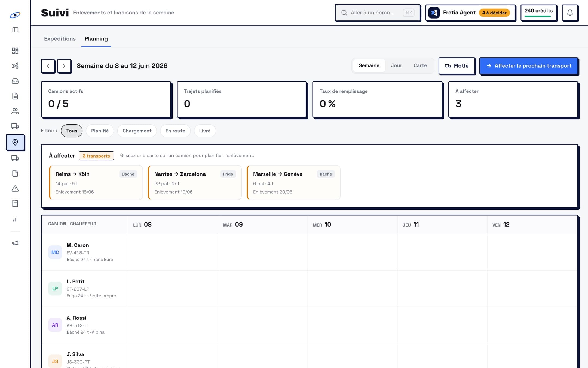Open the dashboard grid icon
588x368 pixels.
coord(15,51)
